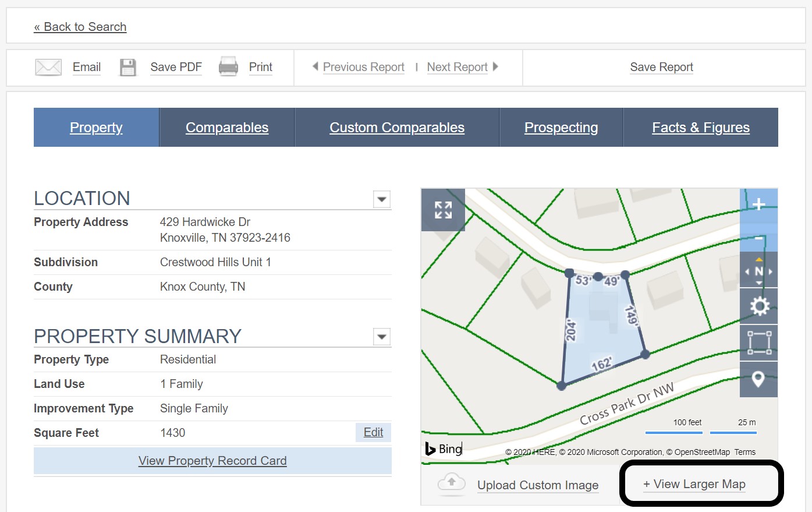Screen dimensions: 812x512
Task: Click the Bing logo on the map
Action: tap(444, 449)
